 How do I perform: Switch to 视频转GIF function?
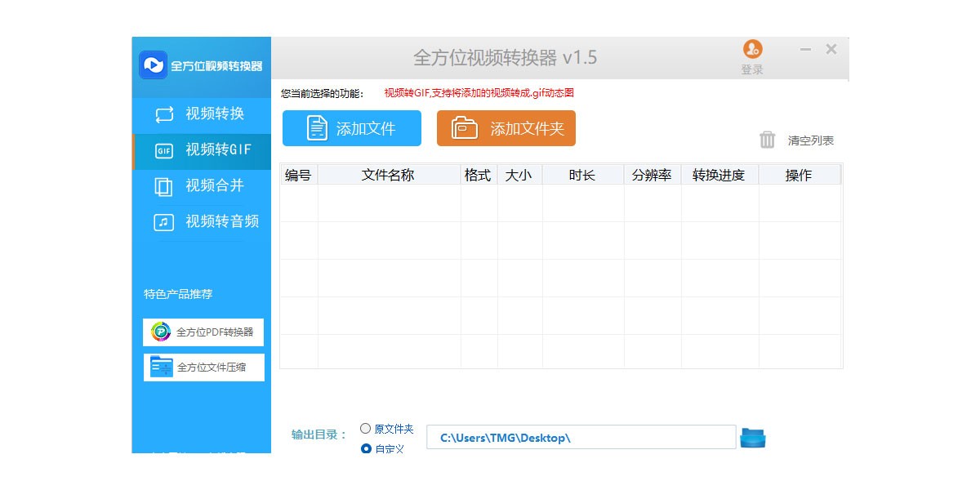(x=202, y=151)
